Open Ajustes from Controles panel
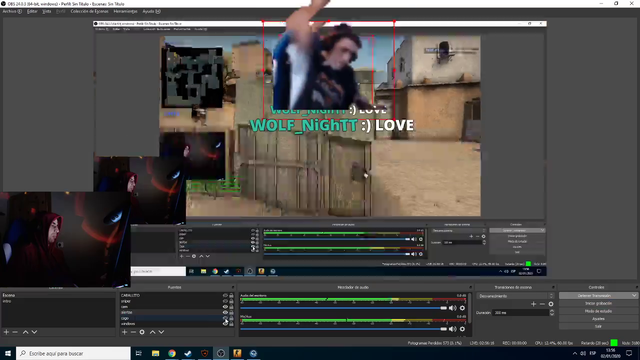This screenshot has height=360, width=640. pyautogui.click(x=598, y=319)
